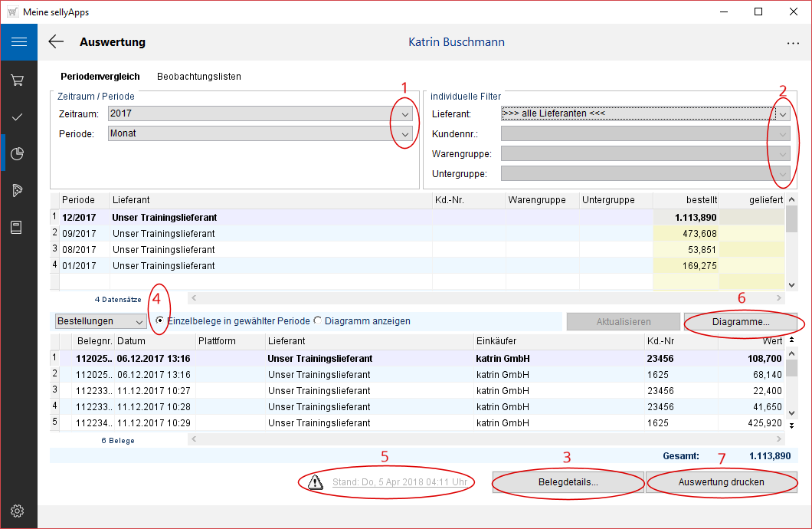
Task: Open the shopping cart section in sidebar
Action: point(18,80)
